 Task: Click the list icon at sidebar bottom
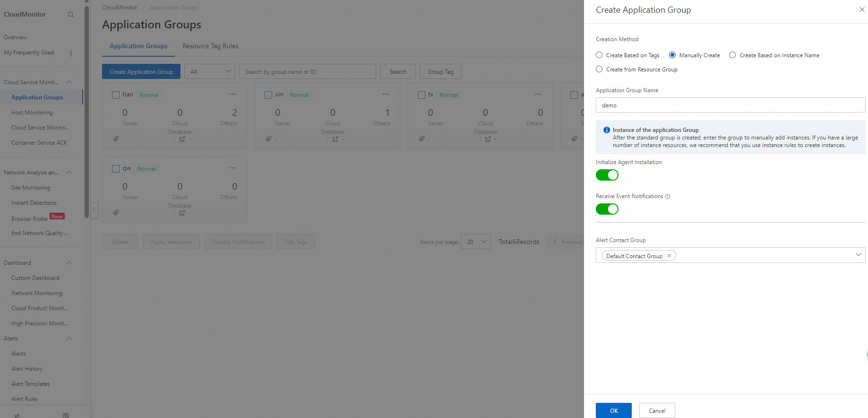pos(66,415)
